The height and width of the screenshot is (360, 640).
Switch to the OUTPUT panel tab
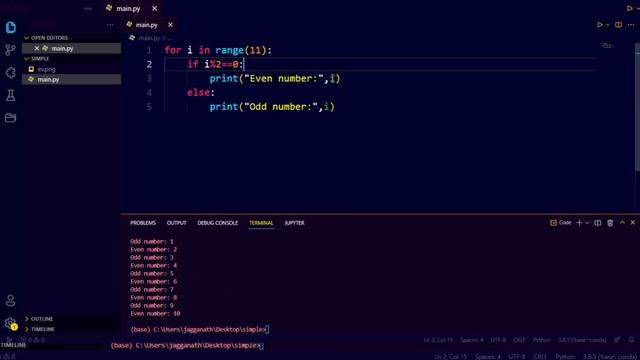pyautogui.click(x=176, y=223)
